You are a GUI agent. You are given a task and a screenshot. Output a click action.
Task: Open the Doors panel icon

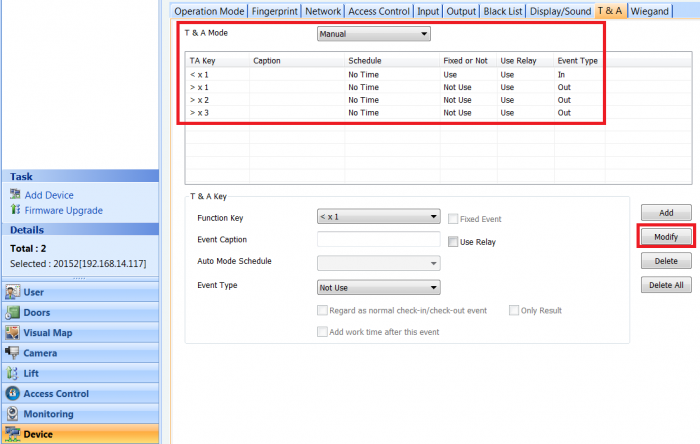pos(13,312)
